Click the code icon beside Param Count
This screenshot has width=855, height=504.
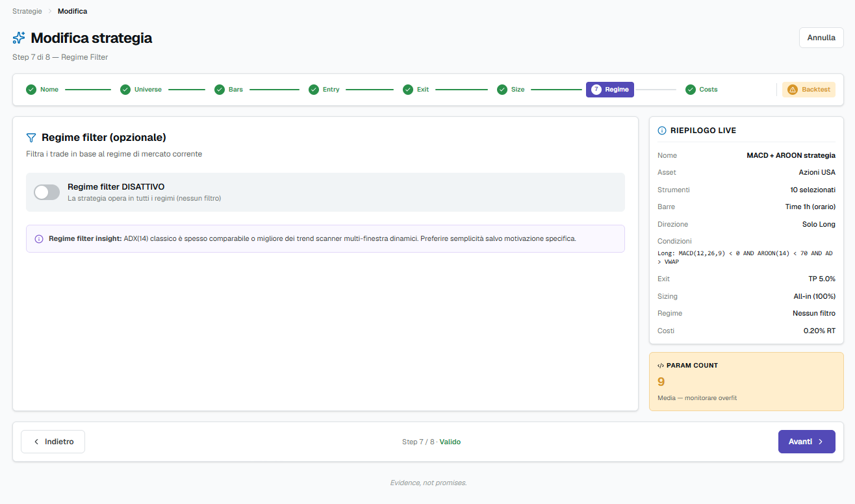pos(661,366)
